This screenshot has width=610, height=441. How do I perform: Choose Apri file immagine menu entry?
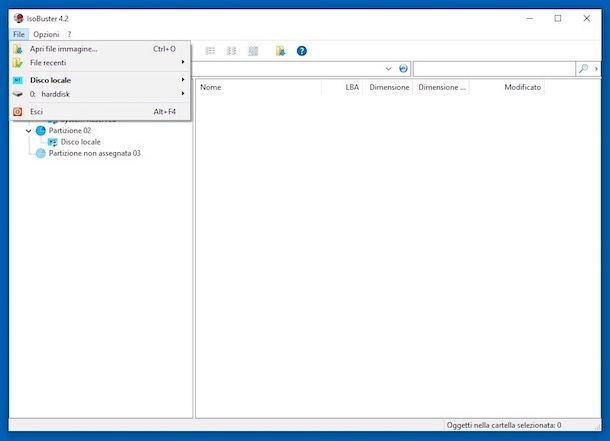pyautogui.click(x=100, y=49)
